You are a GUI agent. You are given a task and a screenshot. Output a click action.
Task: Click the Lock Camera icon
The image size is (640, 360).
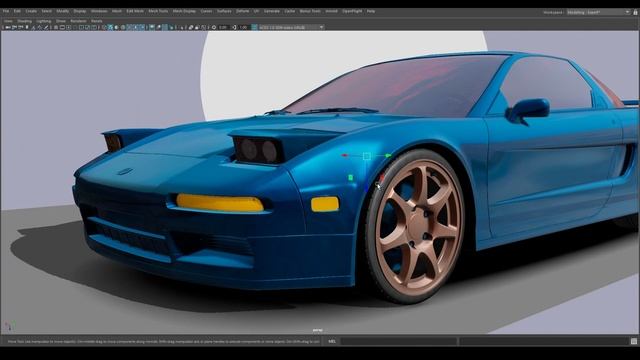click(x=15, y=27)
